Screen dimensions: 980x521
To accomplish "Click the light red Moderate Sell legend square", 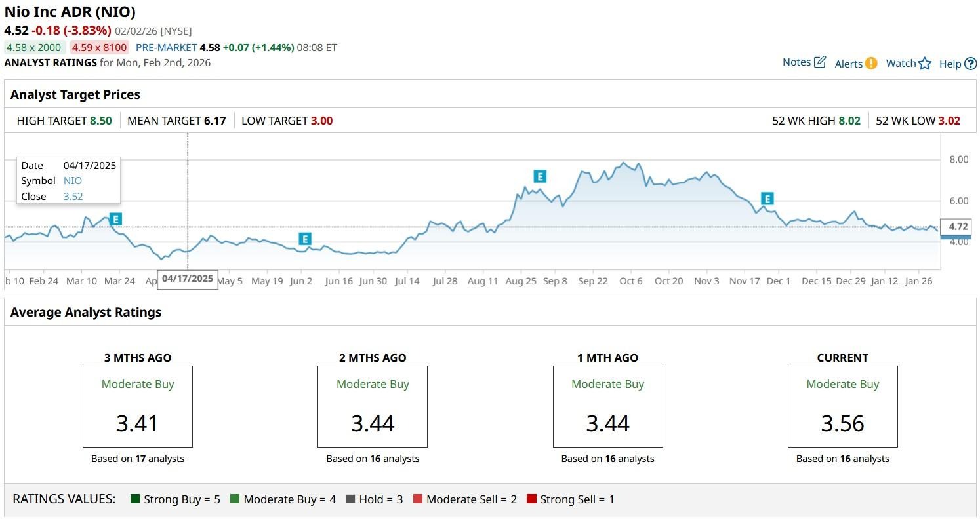I will [x=418, y=499].
